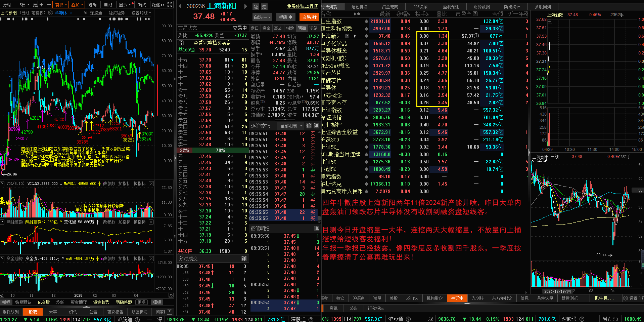Screen dimensions: 644x322
Task: Open the 显示 display dropdown
Action: click(x=125, y=5)
